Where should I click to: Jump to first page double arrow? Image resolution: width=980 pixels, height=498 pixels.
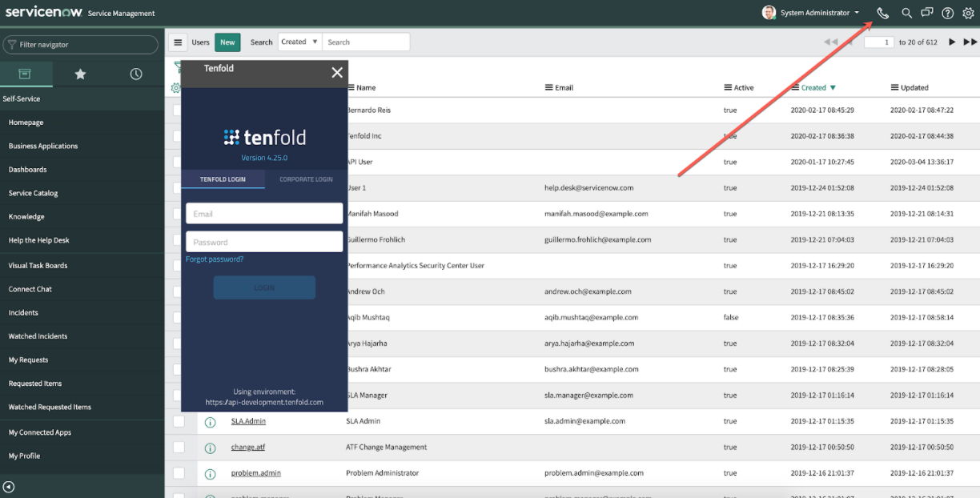[830, 42]
